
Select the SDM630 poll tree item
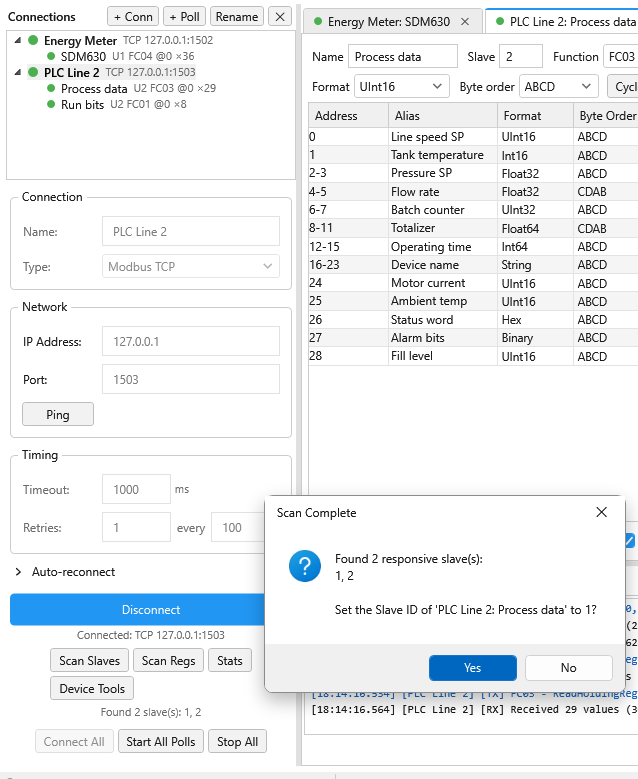pos(120,56)
